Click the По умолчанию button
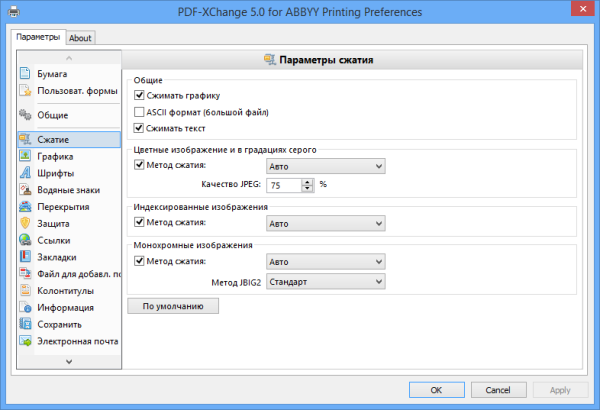 pyautogui.click(x=173, y=306)
